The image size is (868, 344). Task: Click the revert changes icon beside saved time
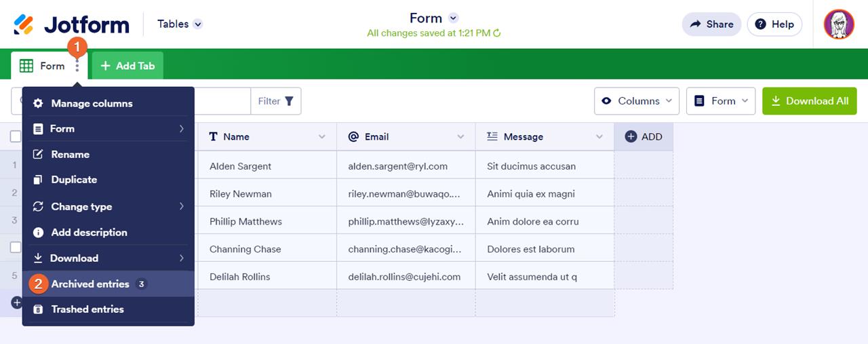(x=497, y=33)
